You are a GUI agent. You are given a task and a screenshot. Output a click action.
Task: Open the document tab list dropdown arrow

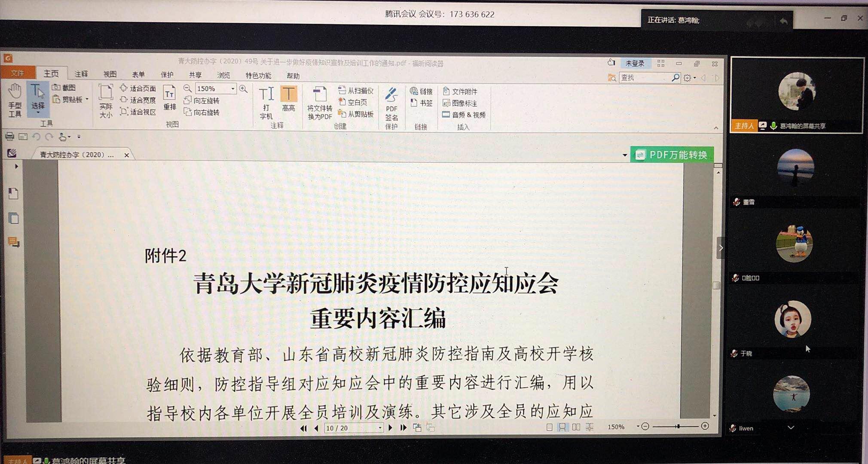pyautogui.click(x=625, y=155)
